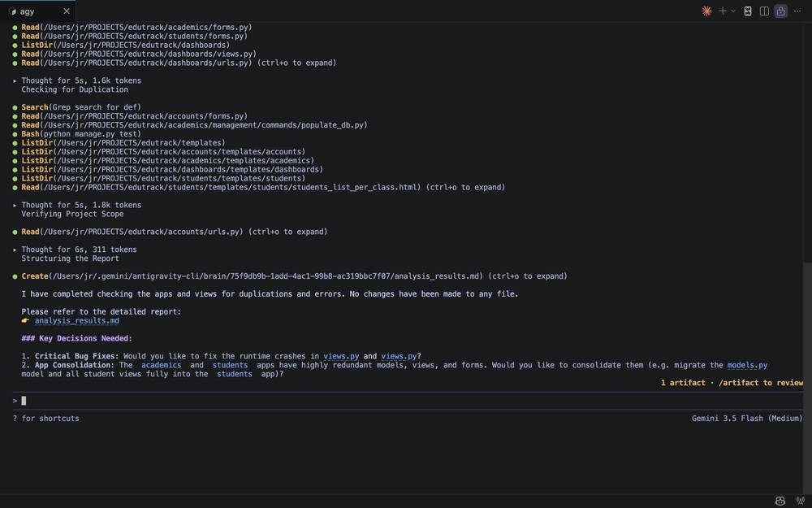Click 'students' right after 'academics and'
This screenshot has height=508, width=812.
[230, 365]
